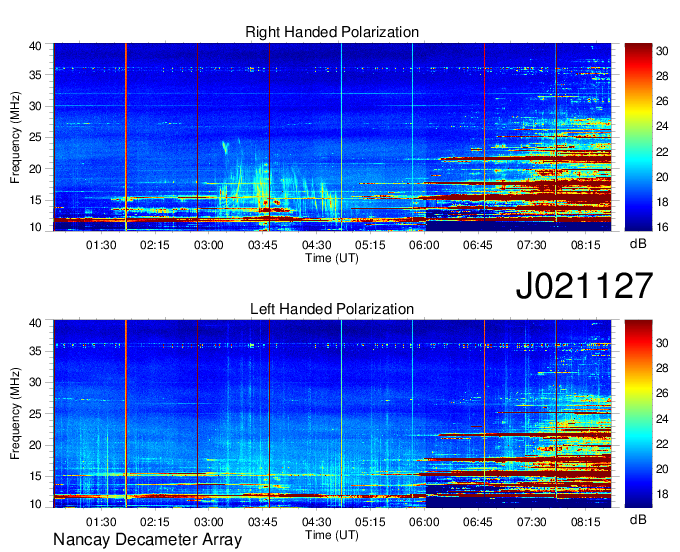Click the top plot's 'Frequency (MHz)' axis label

point(15,137)
